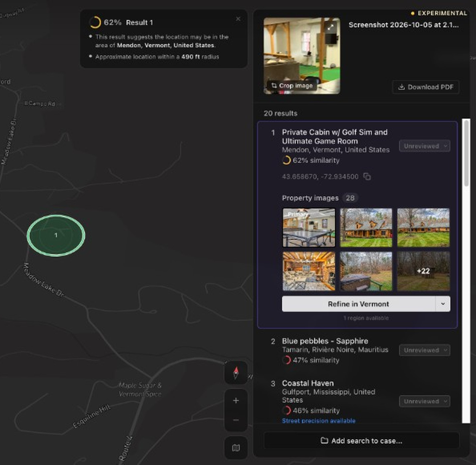Reset map orientation with compass icon
Viewport: 476px width, 465px height.
pos(236,373)
